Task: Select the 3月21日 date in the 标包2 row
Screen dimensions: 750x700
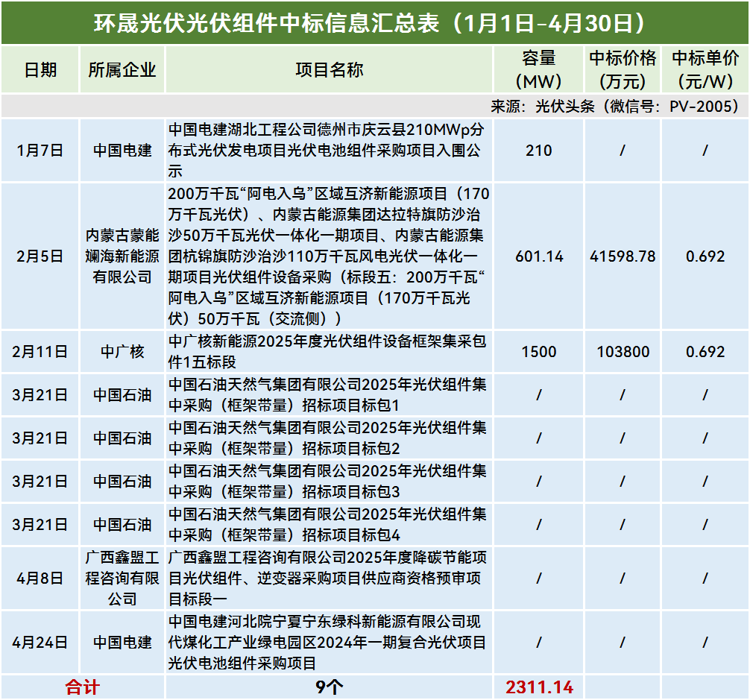Action: click(x=40, y=438)
